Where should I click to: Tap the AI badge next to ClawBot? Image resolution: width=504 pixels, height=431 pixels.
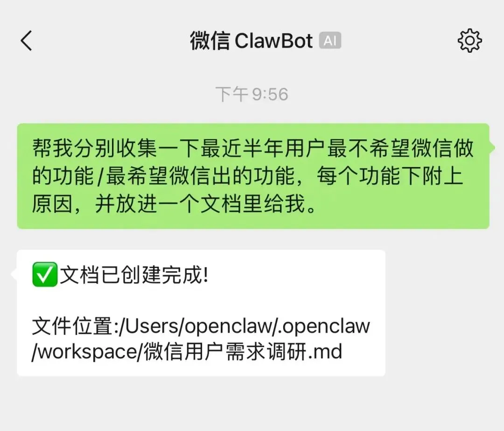pos(330,41)
